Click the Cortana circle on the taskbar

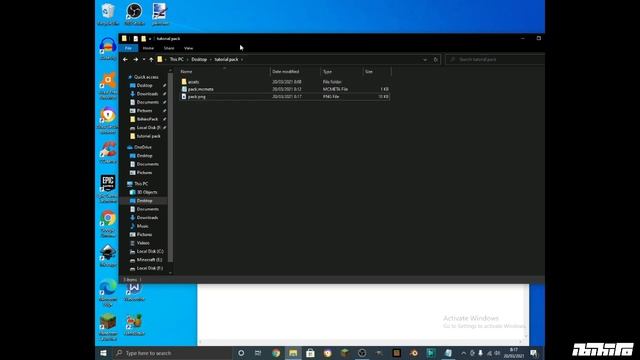(x=241, y=353)
